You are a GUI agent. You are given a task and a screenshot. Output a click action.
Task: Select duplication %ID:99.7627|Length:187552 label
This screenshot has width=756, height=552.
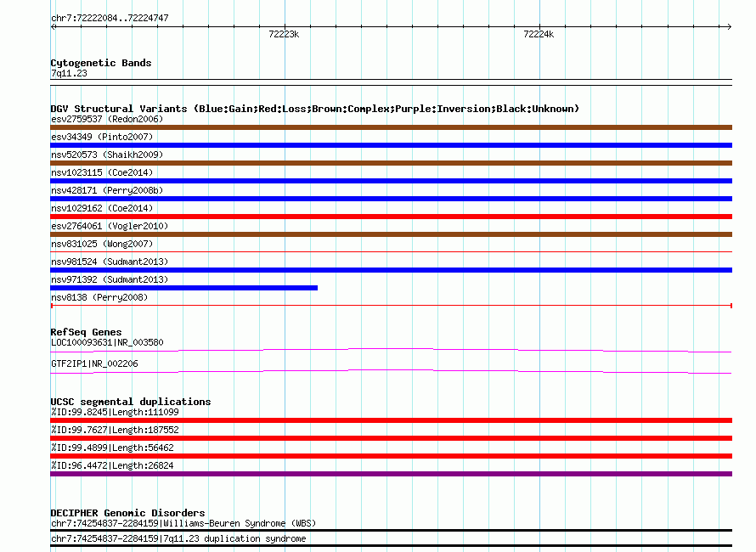click(115, 430)
